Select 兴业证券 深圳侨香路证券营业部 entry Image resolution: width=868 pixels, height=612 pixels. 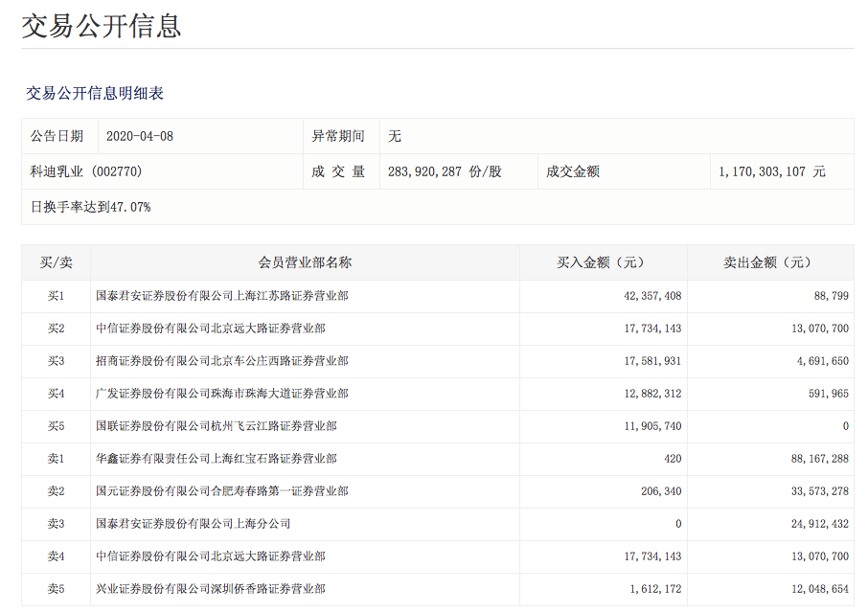211,589
